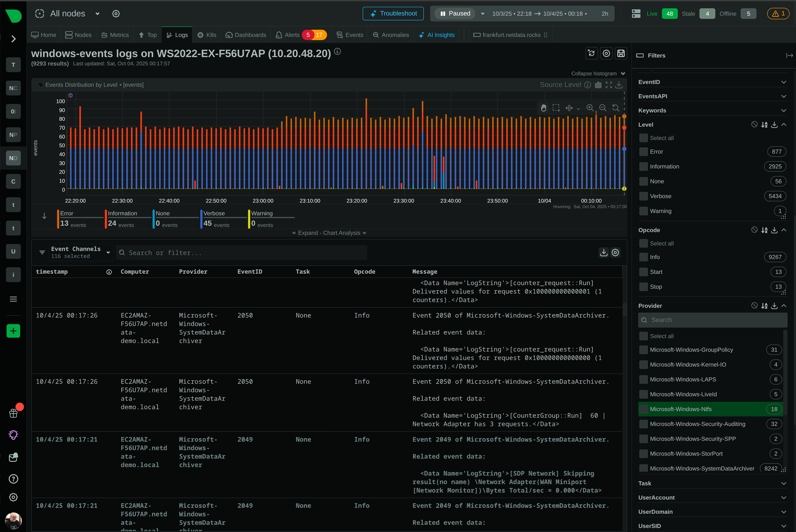
Task: Switch to the Metrics tab
Action: pyautogui.click(x=115, y=35)
